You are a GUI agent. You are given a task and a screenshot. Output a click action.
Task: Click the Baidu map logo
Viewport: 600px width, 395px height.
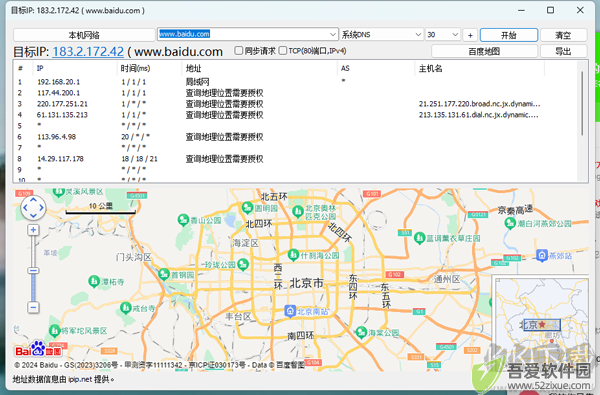point(38,349)
